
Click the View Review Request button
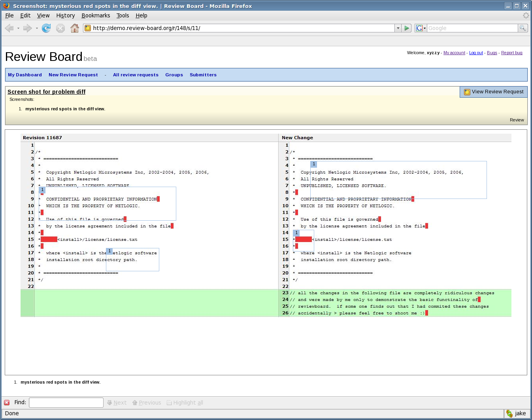pyautogui.click(x=494, y=92)
